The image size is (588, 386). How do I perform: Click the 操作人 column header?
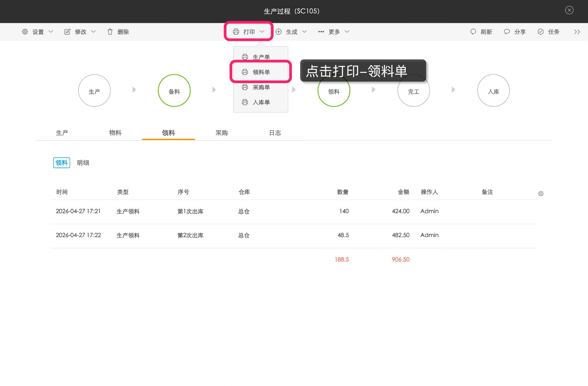[430, 192]
